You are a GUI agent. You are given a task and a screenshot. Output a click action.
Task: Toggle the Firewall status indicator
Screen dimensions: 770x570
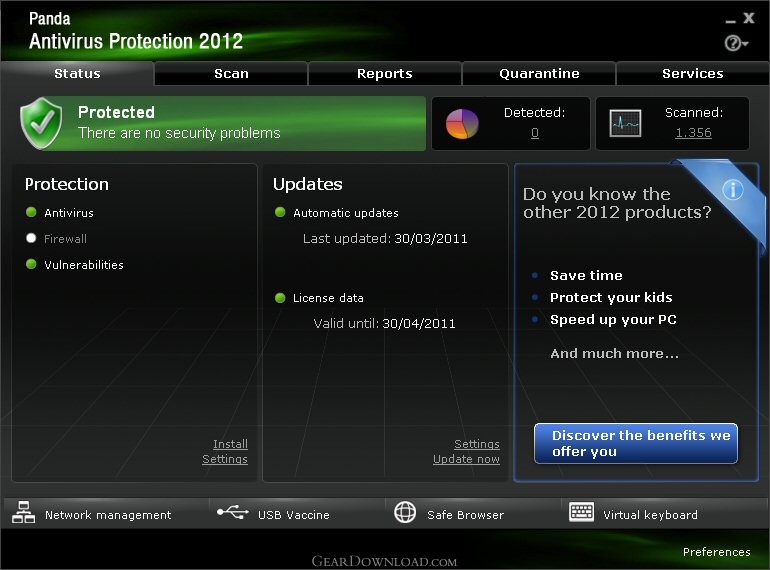click(31, 239)
